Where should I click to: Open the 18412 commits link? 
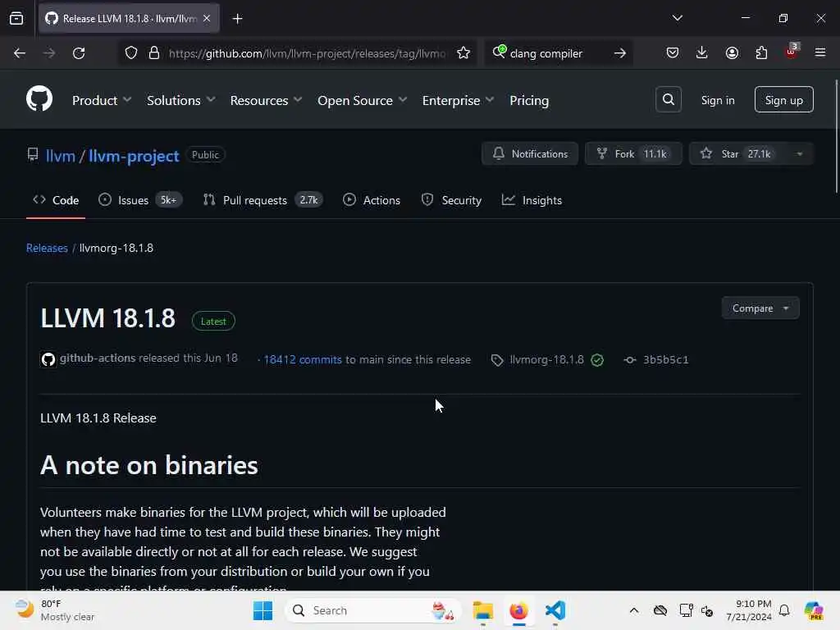tap(303, 359)
